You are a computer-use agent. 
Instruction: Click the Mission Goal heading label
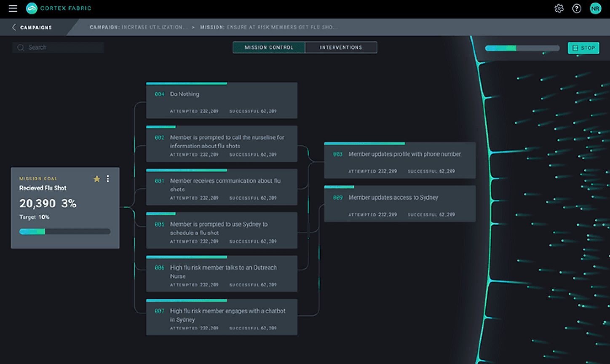click(x=38, y=179)
